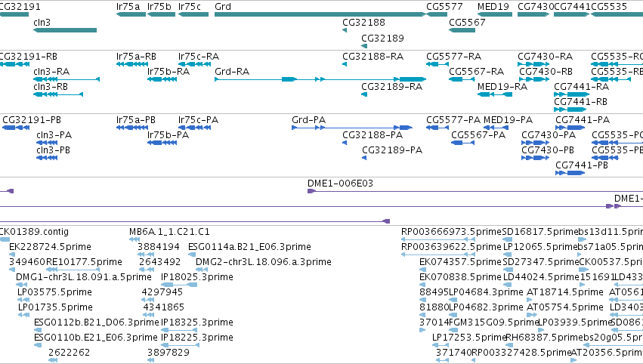
Task: Select the Grd-PA protein label
Action: [309, 119]
